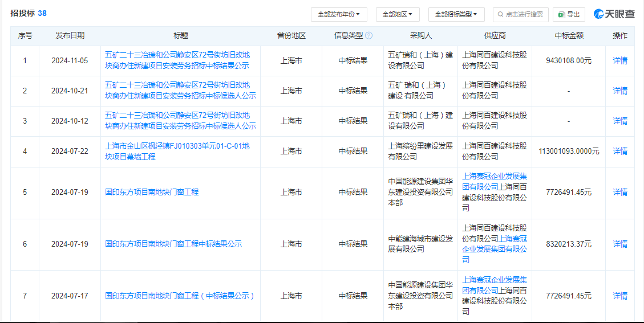The image size is (644, 323).
Task: View 详情 for row 7
Action: (620, 296)
